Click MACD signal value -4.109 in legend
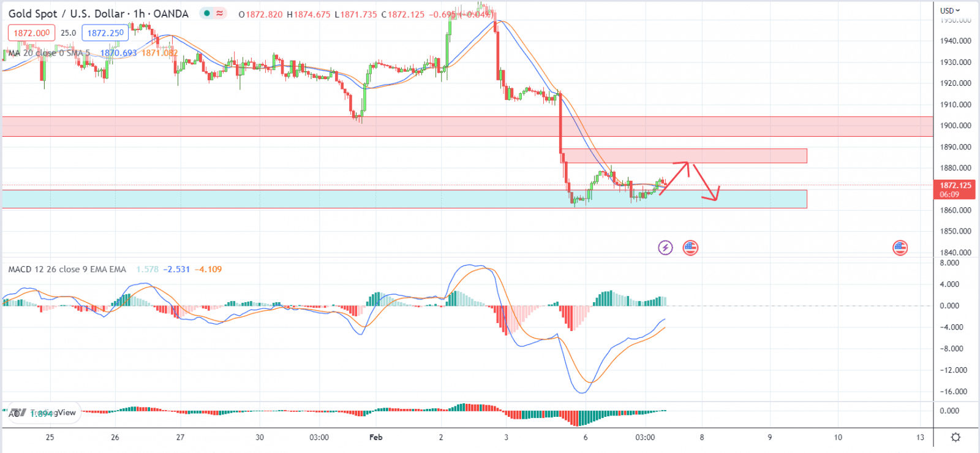This screenshot has height=453, width=980. pos(208,269)
